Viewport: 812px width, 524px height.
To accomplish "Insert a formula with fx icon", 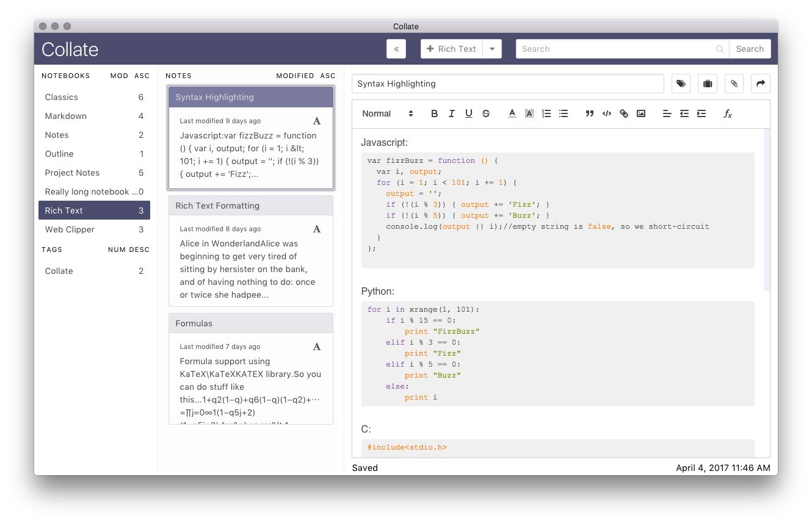I will 727,113.
